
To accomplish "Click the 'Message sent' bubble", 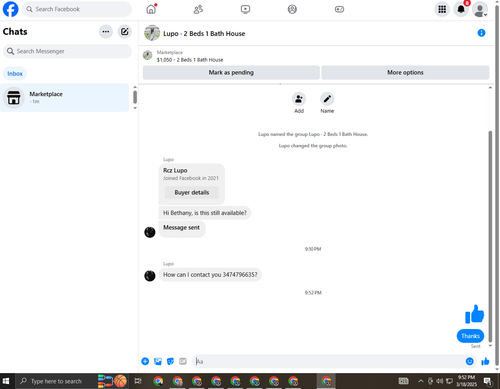I will pos(182,229).
